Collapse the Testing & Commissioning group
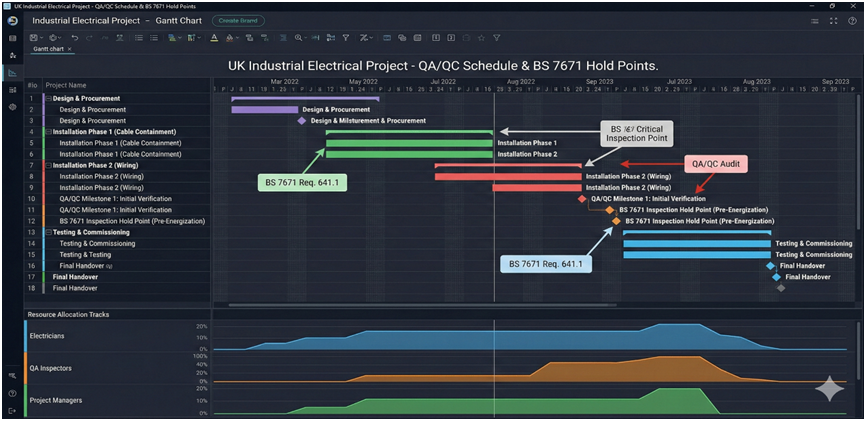 [x=48, y=232]
